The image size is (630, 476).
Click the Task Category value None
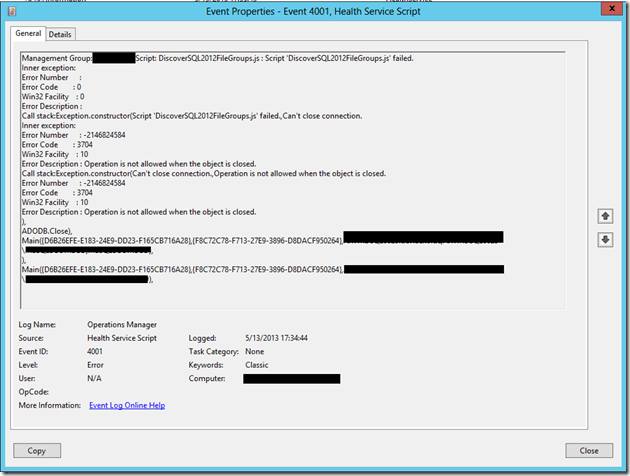[x=255, y=352]
